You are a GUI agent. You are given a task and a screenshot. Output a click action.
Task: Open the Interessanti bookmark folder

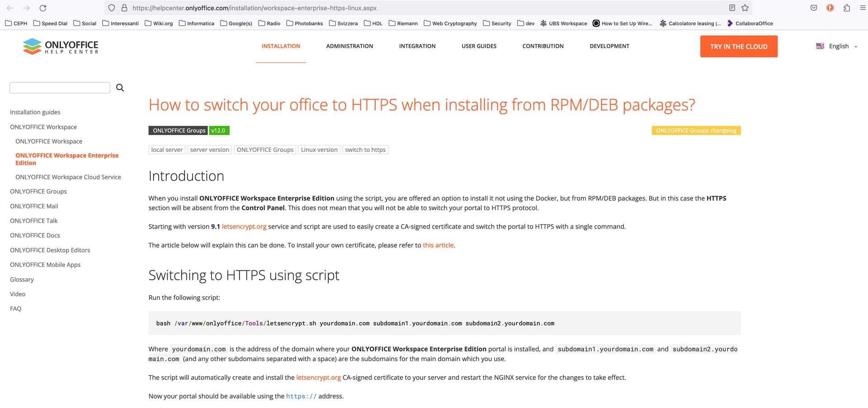coord(120,23)
